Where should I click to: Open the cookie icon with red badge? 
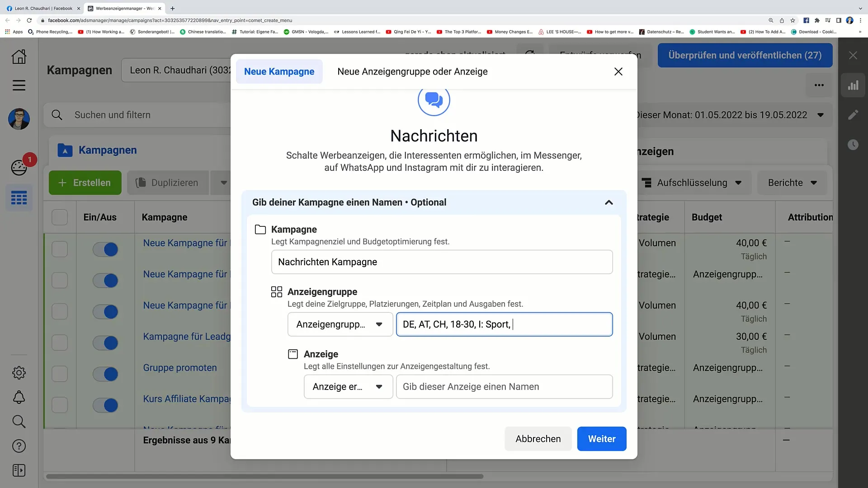click(x=19, y=168)
